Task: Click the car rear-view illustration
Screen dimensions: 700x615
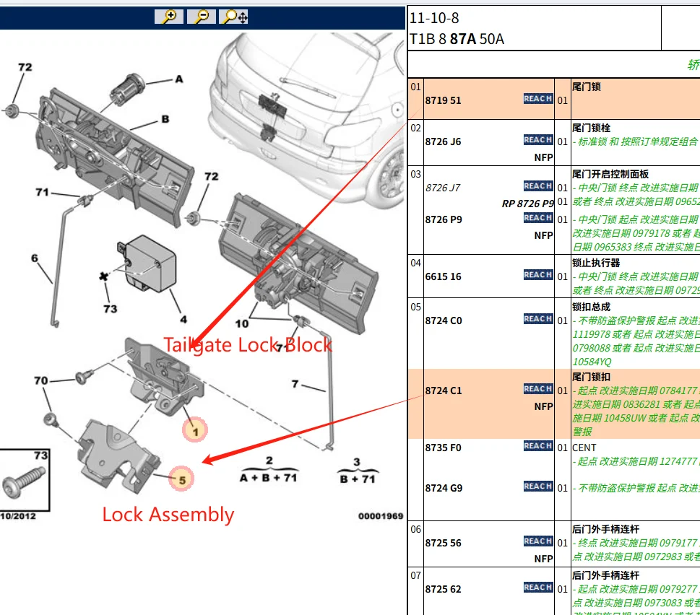Action: 308,121
